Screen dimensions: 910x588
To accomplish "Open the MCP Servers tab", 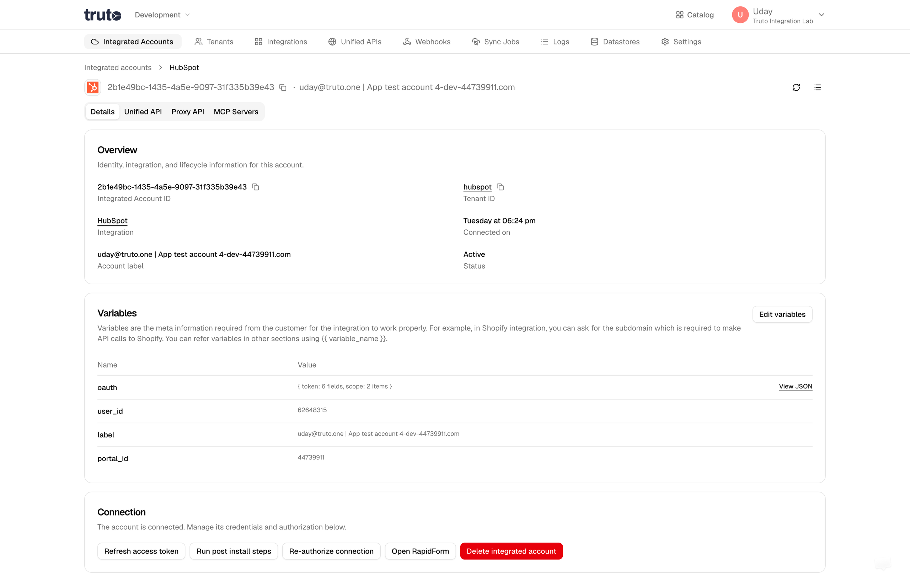I will [x=236, y=112].
